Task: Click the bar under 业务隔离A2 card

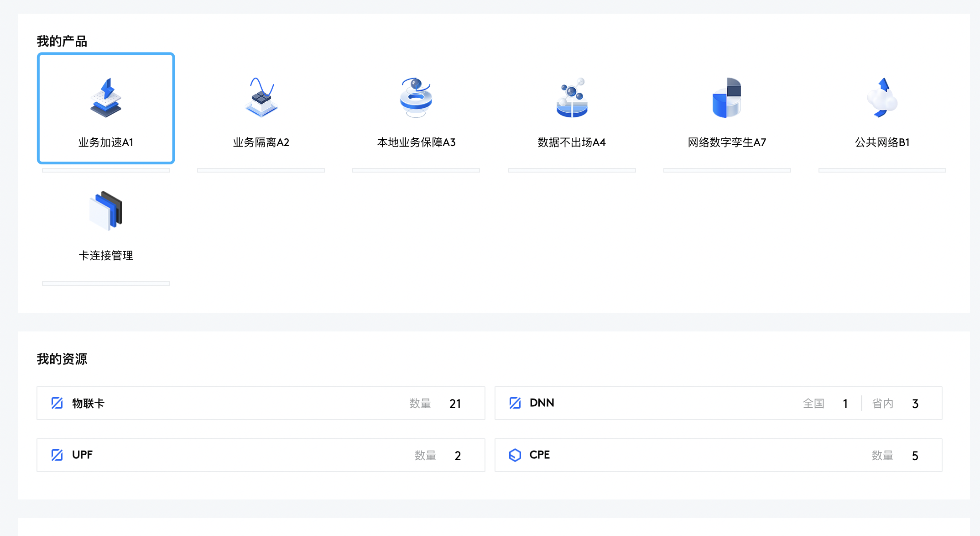Action: point(261,170)
